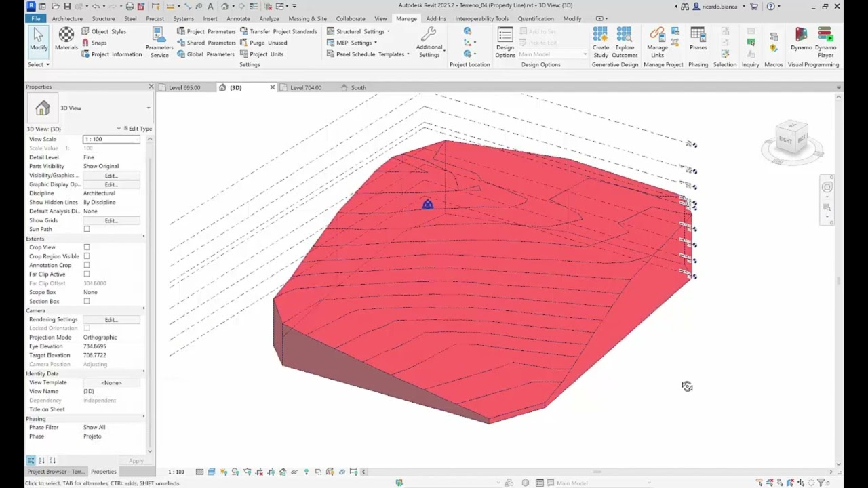This screenshot has height=488, width=868.
Task: Run Purge Unused
Action: pos(263,43)
